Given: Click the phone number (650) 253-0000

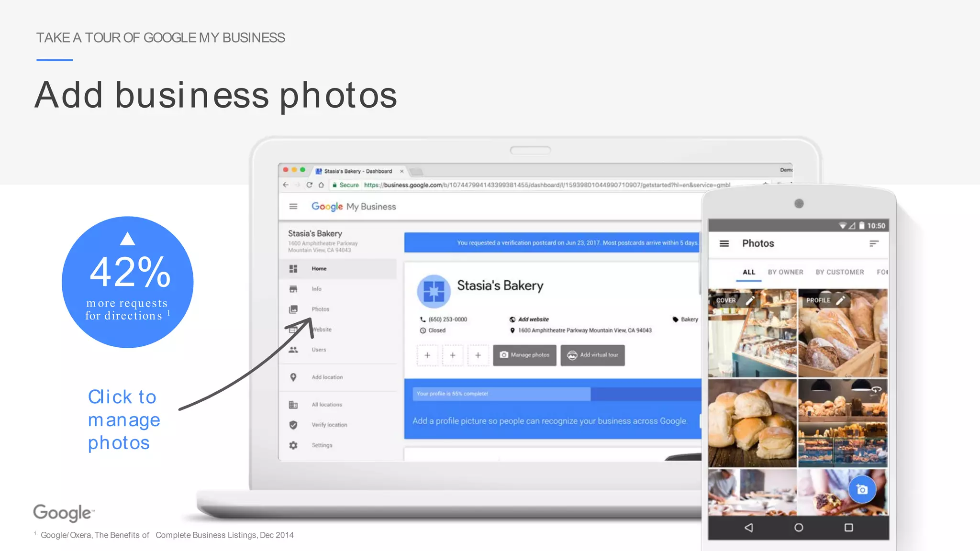Looking at the screenshot, I should (x=447, y=320).
